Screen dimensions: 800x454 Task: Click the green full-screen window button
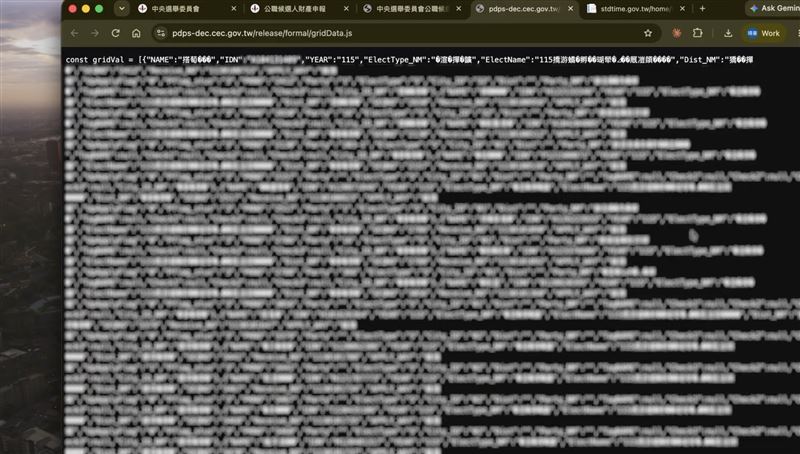pyautogui.click(x=99, y=9)
